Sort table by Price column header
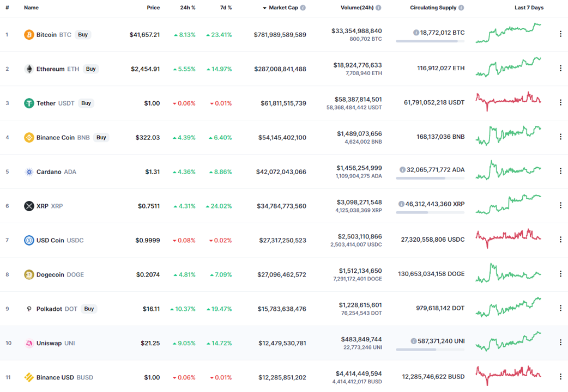This screenshot has height=392, width=568. 153,8
